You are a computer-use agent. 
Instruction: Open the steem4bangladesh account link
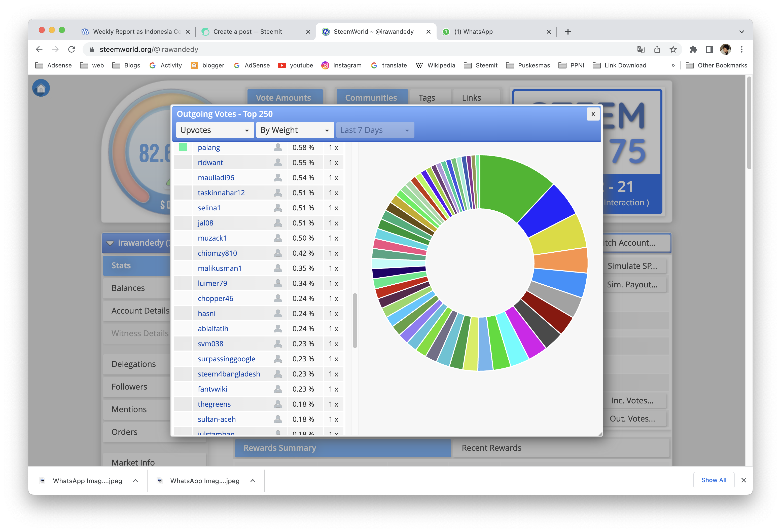click(229, 374)
